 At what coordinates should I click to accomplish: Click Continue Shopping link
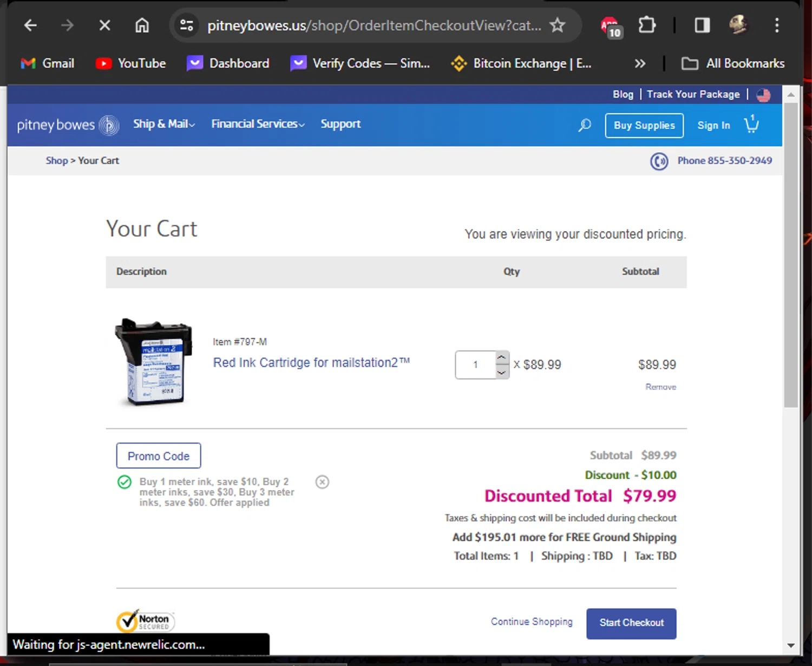click(x=532, y=622)
